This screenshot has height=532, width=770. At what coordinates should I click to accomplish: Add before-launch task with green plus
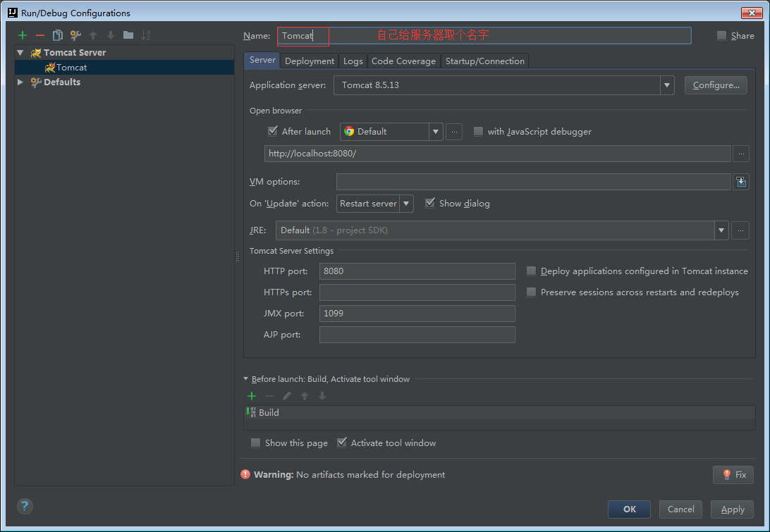pyautogui.click(x=252, y=396)
